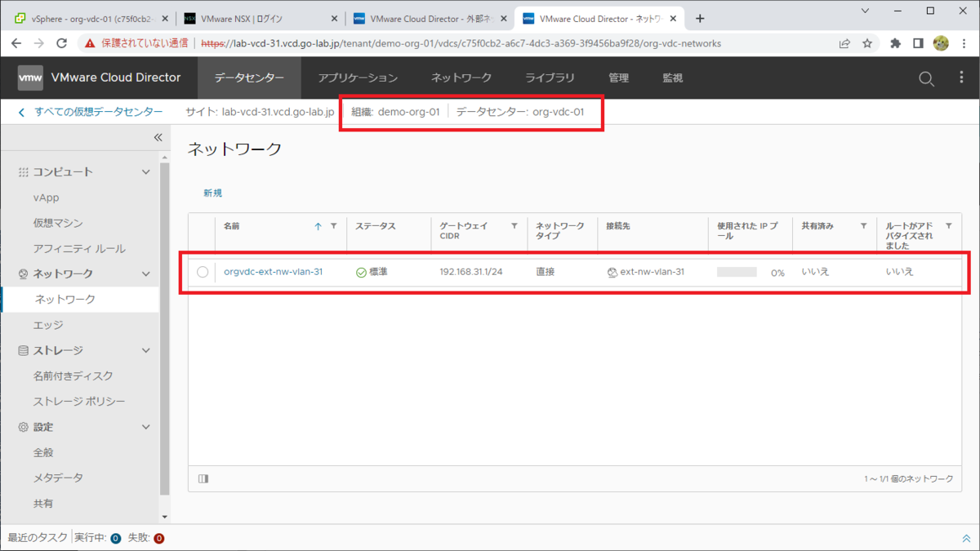The height and width of the screenshot is (551, 980).
Task: Click the 最近のタスク label
Action: click(x=38, y=539)
